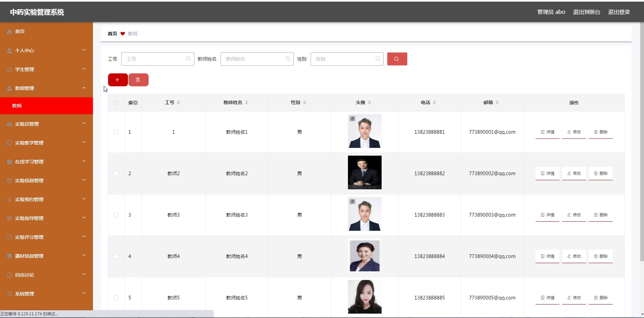Click the 实验预约管理 microphone icon in sidebar
644x318 pixels.
[x=9, y=199]
